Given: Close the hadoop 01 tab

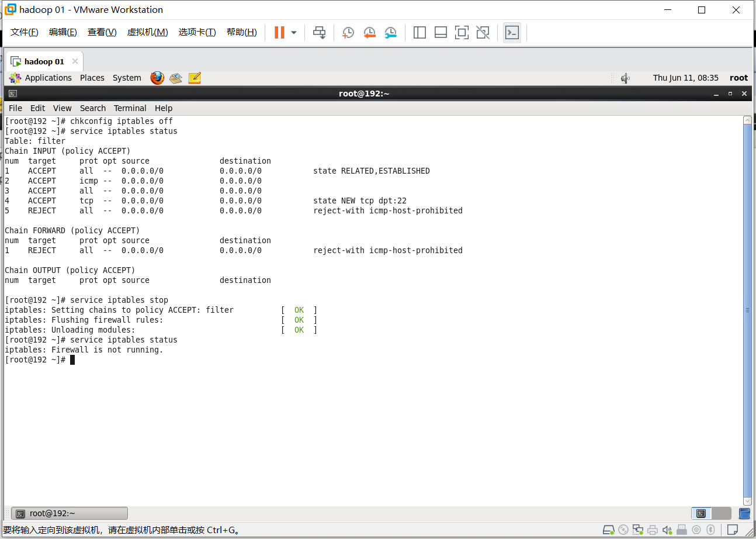Looking at the screenshot, I should tap(75, 61).
